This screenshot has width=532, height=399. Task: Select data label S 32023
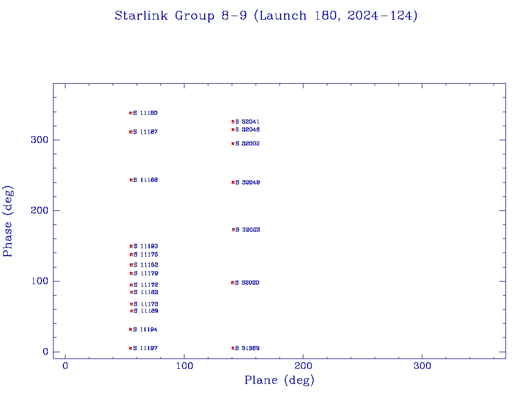coord(248,230)
